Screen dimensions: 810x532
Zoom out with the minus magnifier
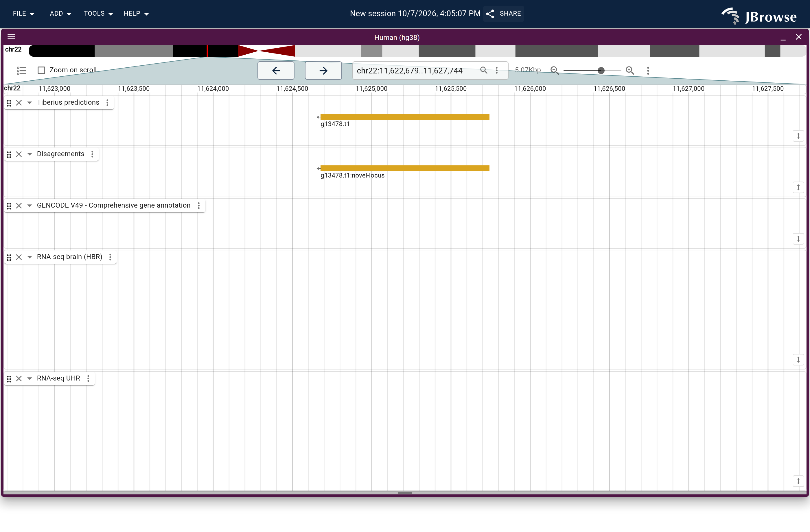554,71
